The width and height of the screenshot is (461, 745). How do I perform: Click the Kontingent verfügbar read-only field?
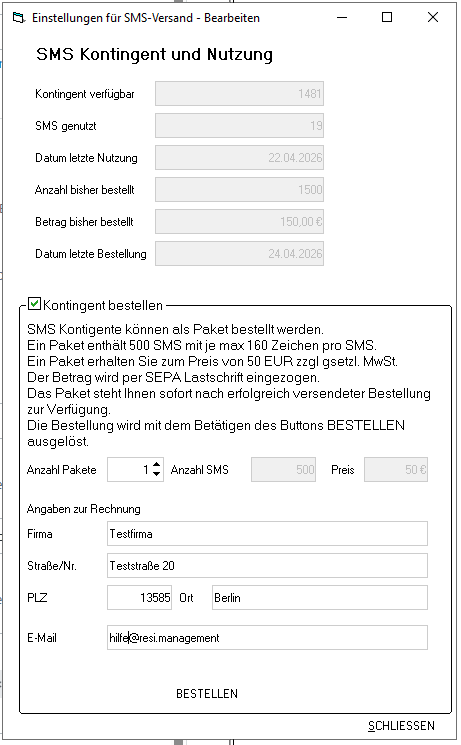[240, 94]
